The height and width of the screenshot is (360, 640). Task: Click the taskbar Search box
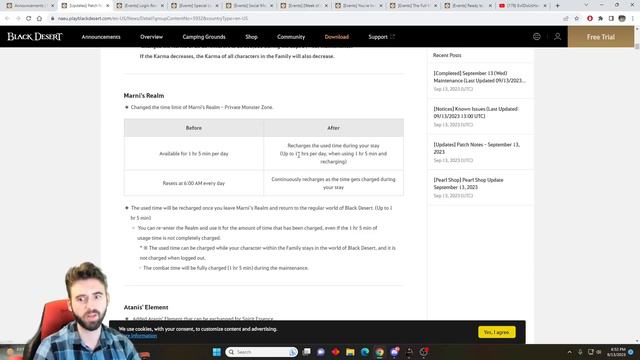click(262, 352)
